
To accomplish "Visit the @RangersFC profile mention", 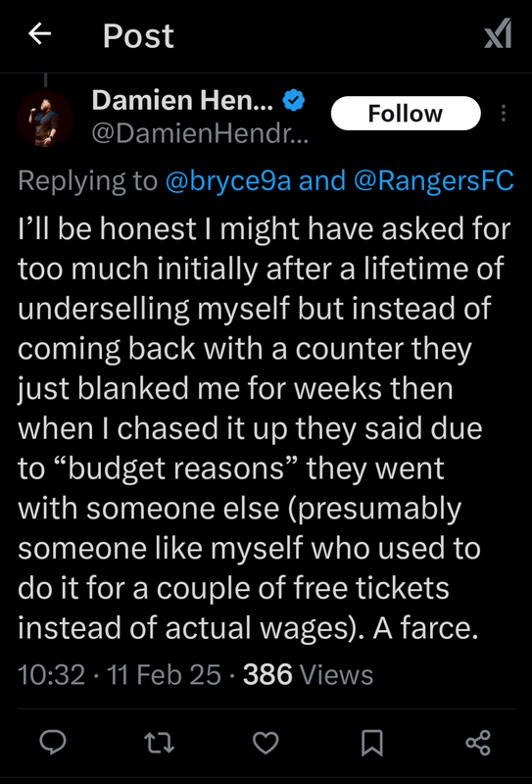I will (x=434, y=181).
